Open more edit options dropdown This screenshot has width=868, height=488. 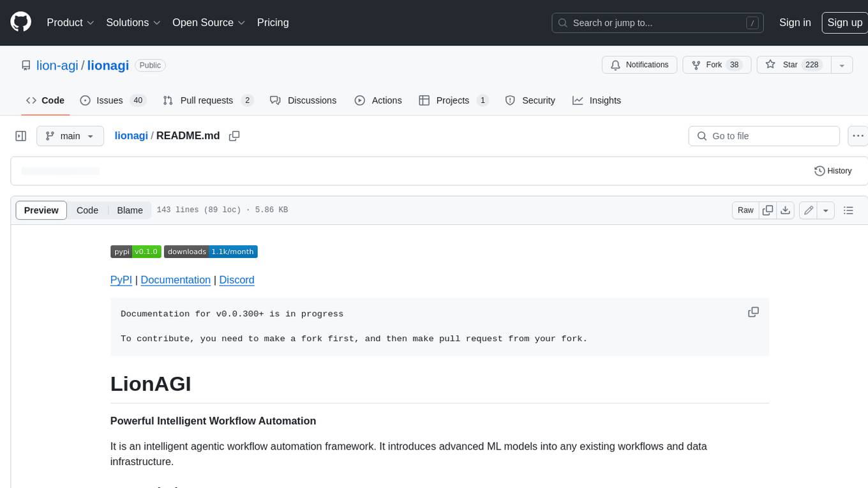[x=826, y=210]
